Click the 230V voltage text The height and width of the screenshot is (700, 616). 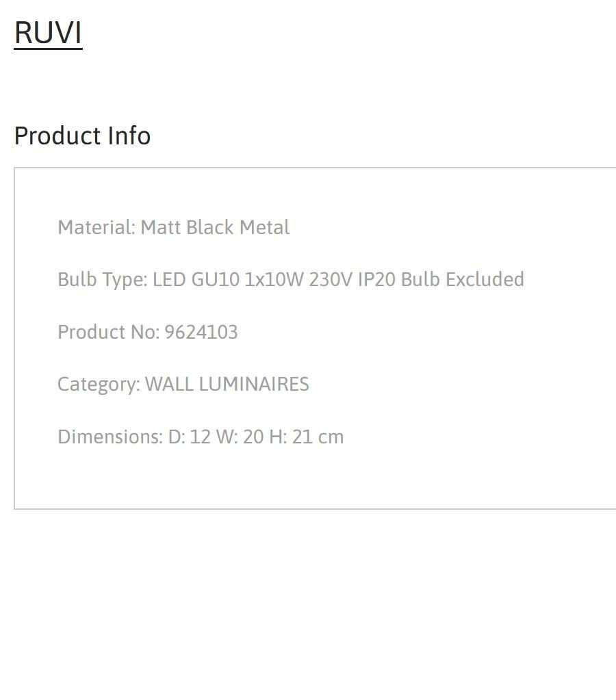pyautogui.click(x=331, y=279)
